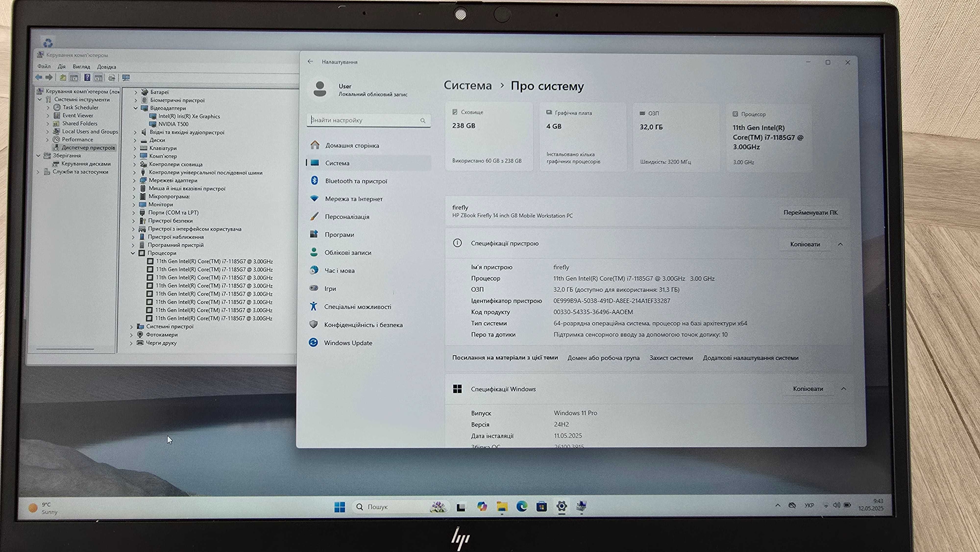Click the volume speaker icon in system tray

(836, 505)
